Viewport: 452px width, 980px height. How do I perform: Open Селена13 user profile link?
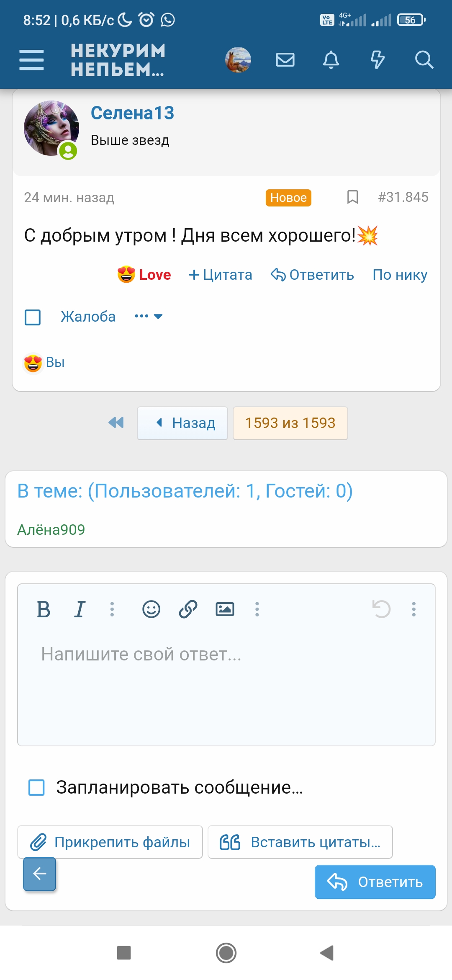click(132, 113)
